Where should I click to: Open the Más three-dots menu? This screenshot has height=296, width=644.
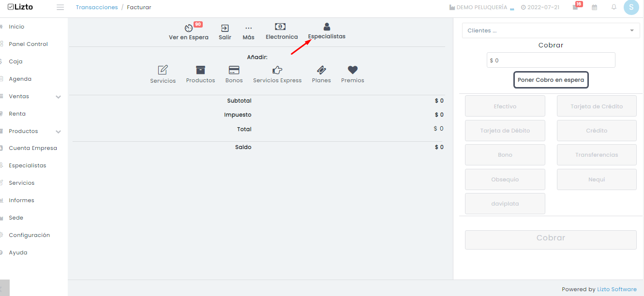pos(248,29)
